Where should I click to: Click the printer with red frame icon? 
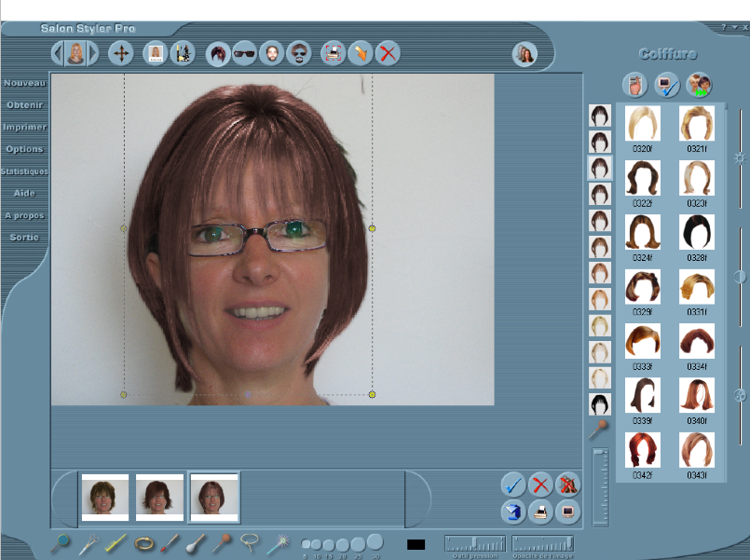[334, 53]
